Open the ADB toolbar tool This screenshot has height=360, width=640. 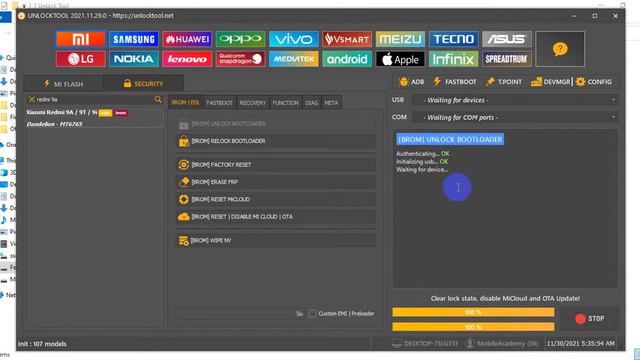(411, 82)
